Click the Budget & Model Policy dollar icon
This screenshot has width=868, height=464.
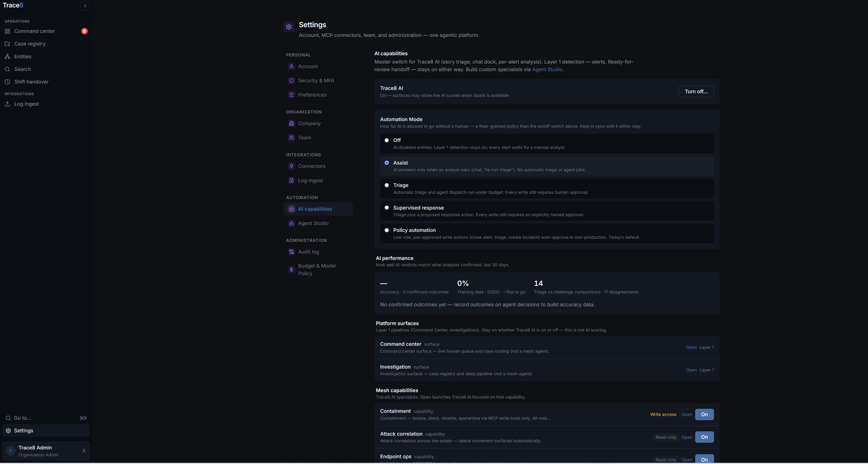[x=291, y=270]
